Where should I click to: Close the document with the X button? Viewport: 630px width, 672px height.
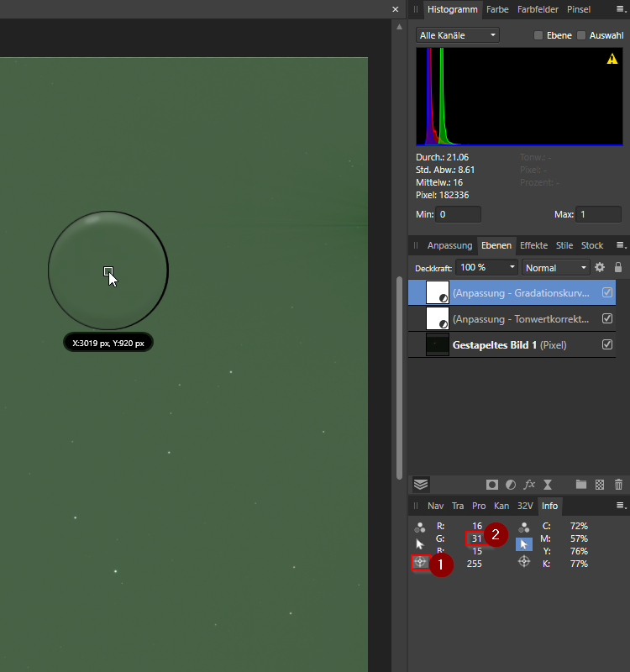pyautogui.click(x=395, y=9)
